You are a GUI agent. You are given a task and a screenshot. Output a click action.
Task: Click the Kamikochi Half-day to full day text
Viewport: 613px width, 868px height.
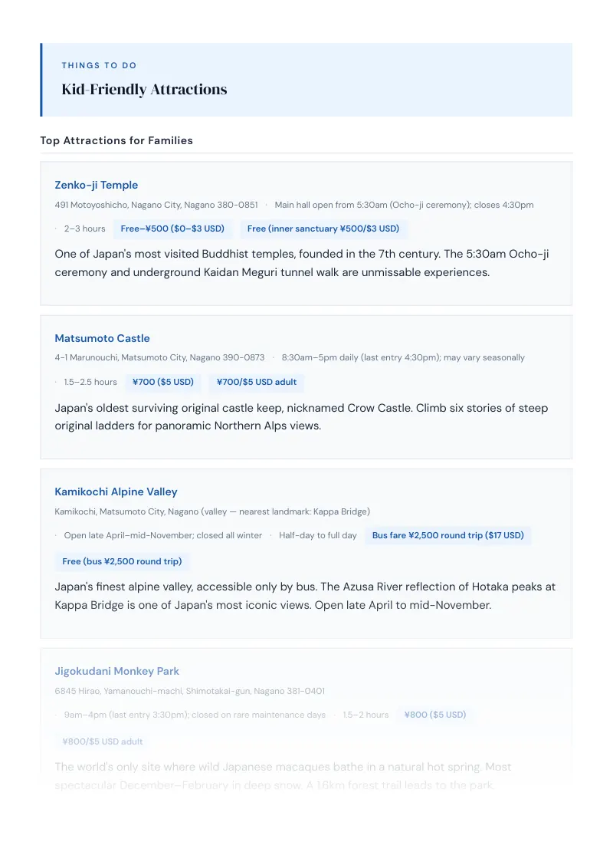click(x=318, y=535)
